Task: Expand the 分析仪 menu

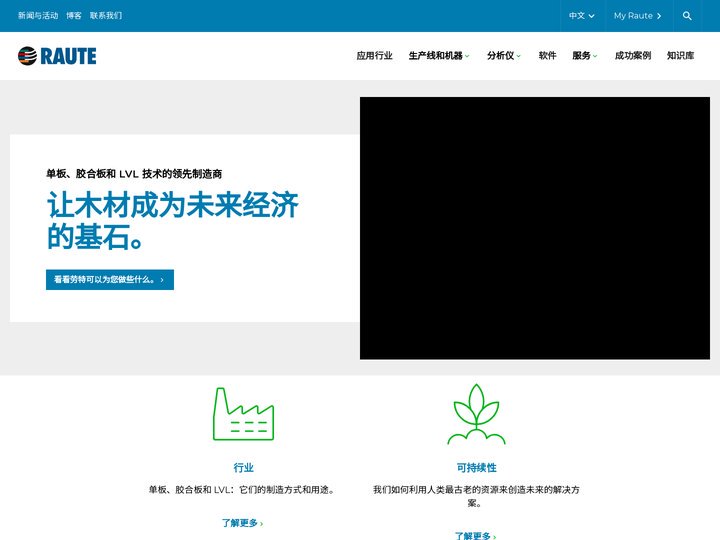Action: click(504, 56)
